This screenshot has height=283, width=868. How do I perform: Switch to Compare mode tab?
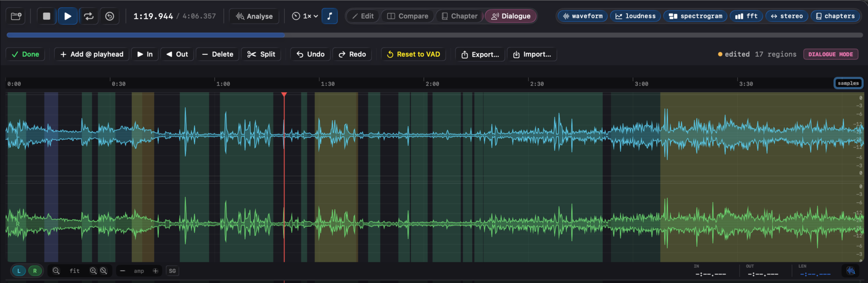click(407, 16)
